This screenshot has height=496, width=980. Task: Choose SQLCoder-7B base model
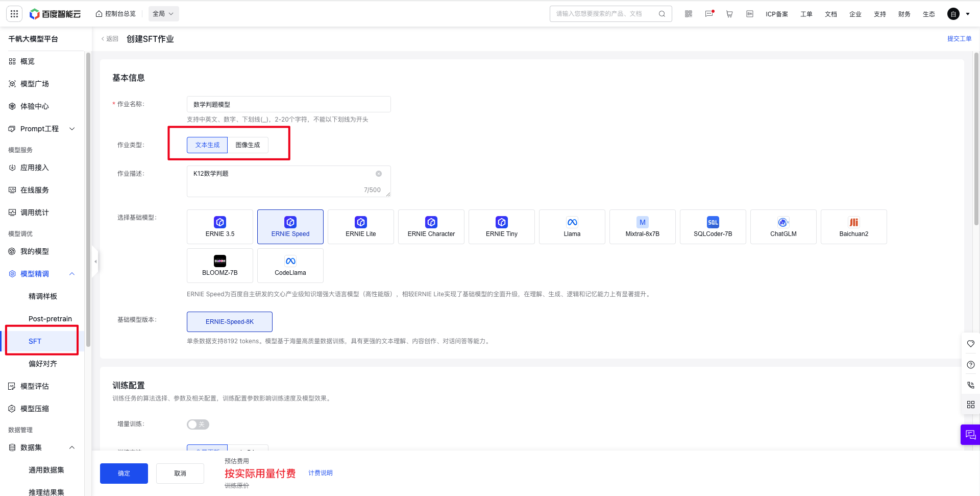point(713,227)
